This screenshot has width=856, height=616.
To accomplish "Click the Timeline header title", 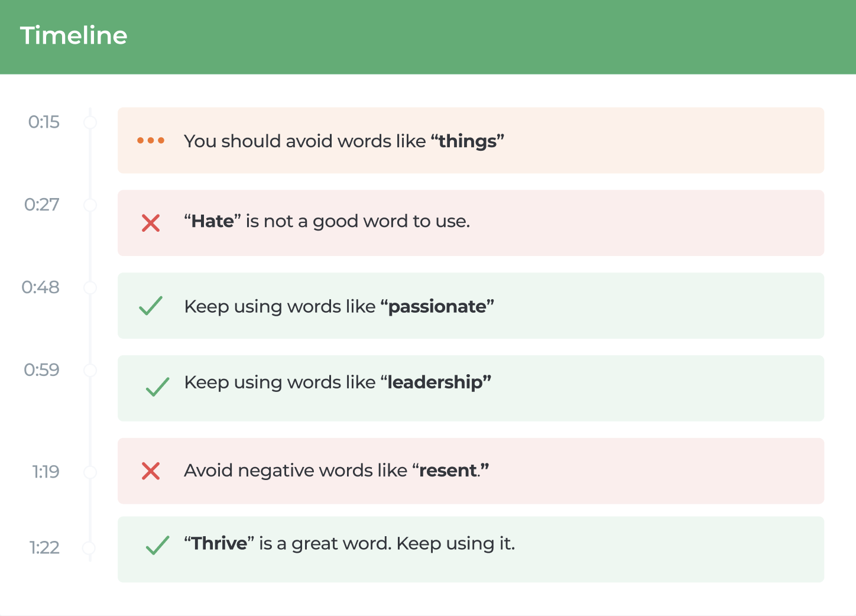I will 73,35.
